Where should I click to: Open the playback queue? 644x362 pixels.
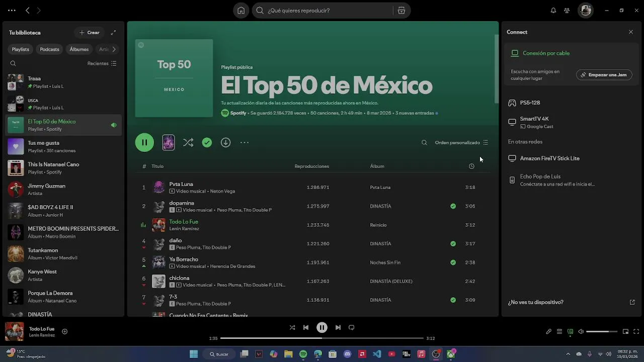coord(559,332)
